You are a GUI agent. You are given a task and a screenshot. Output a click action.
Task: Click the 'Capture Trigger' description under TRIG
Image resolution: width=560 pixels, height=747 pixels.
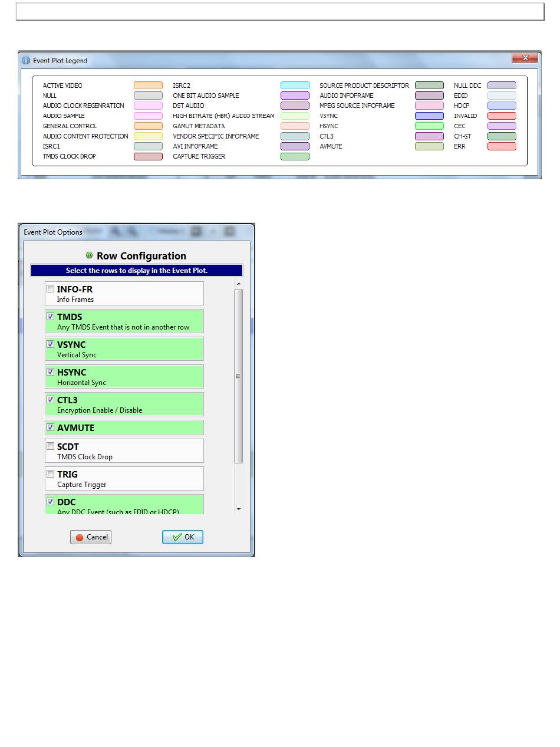(82, 485)
